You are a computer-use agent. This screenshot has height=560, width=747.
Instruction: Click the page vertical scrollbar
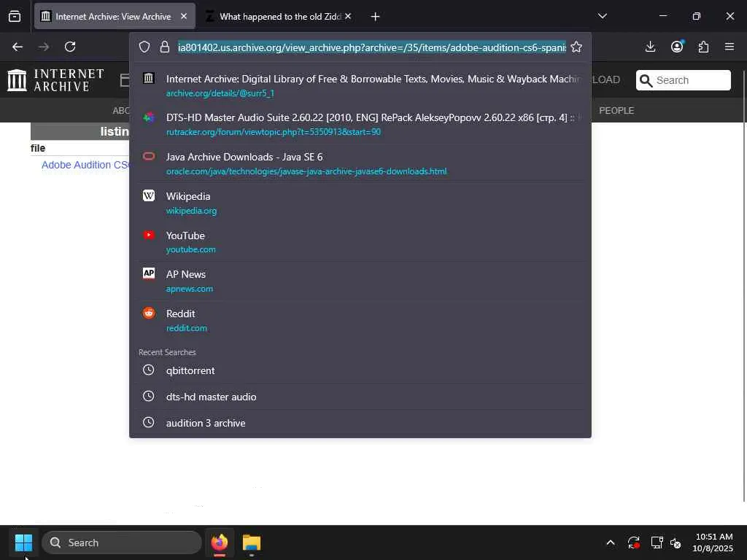[744, 286]
